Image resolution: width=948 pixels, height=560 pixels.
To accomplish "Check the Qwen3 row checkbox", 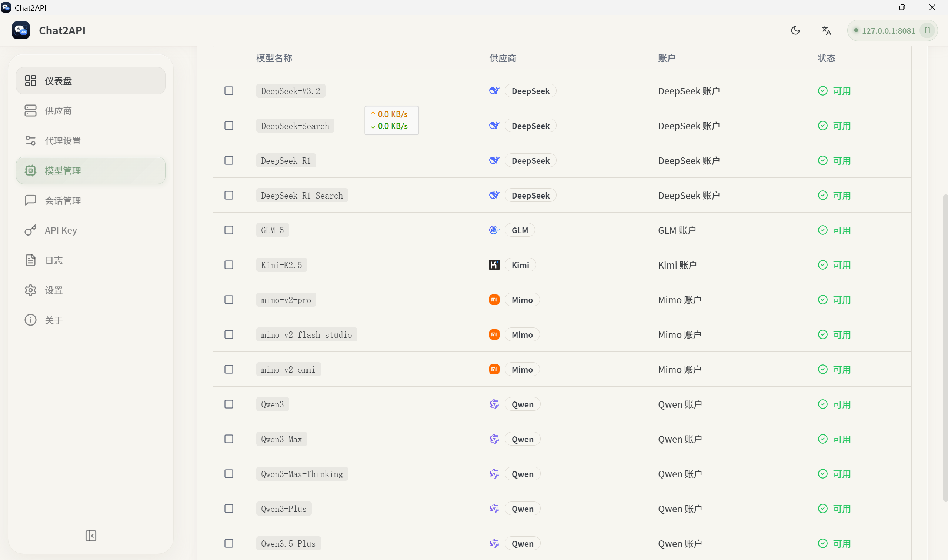I will 229,404.
